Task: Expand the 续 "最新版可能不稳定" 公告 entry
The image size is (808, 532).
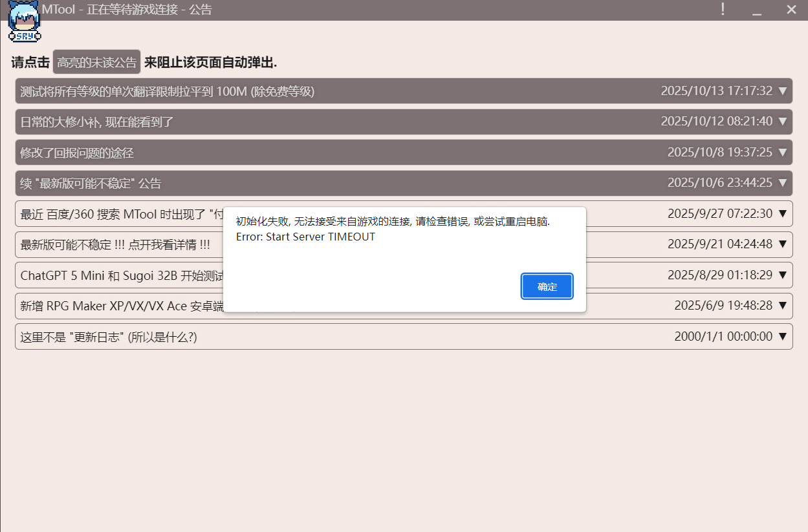Action: tap(782, 183)
